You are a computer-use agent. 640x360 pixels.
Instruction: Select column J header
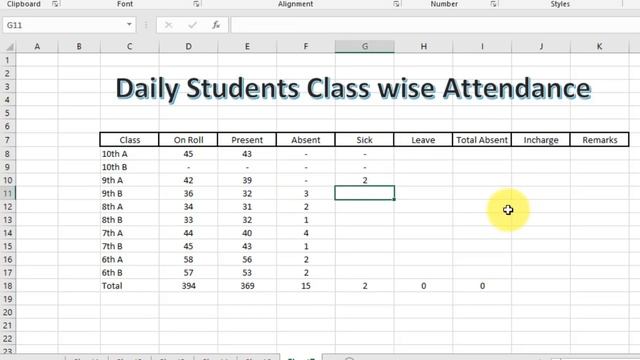coord(541,47)
